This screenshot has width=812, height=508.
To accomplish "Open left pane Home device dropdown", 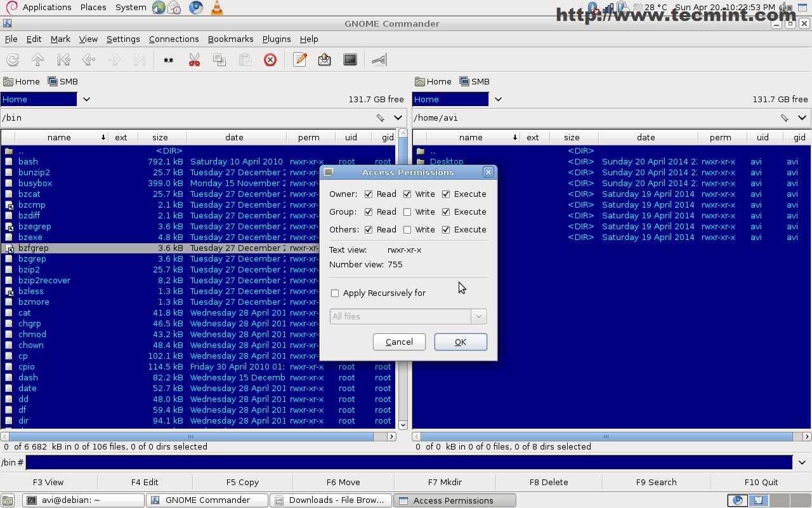I will [x=86, y=99].
